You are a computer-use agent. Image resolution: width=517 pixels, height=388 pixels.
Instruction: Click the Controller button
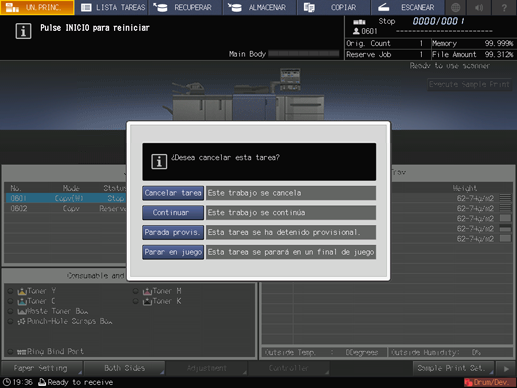pos(289,368)
